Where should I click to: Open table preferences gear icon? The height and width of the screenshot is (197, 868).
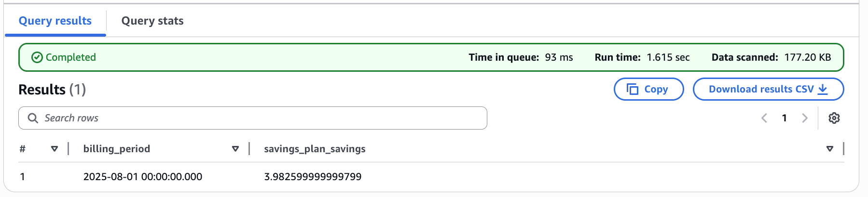point(834,118)
